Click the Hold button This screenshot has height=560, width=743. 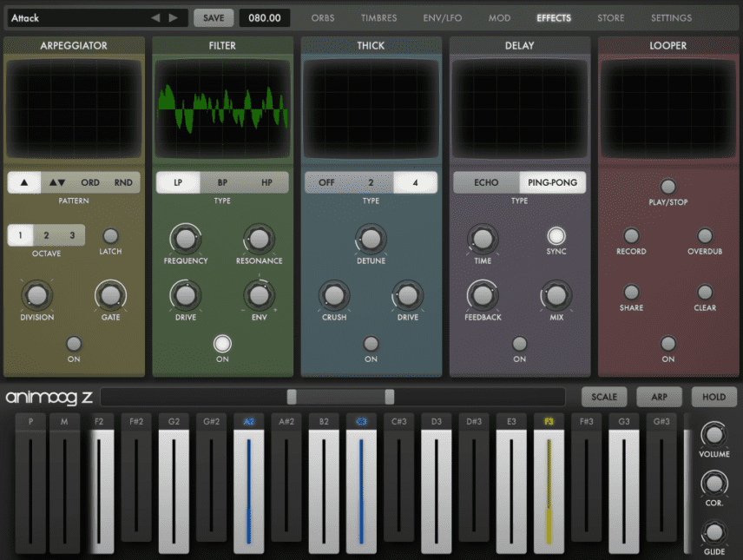tap(714, 397)
